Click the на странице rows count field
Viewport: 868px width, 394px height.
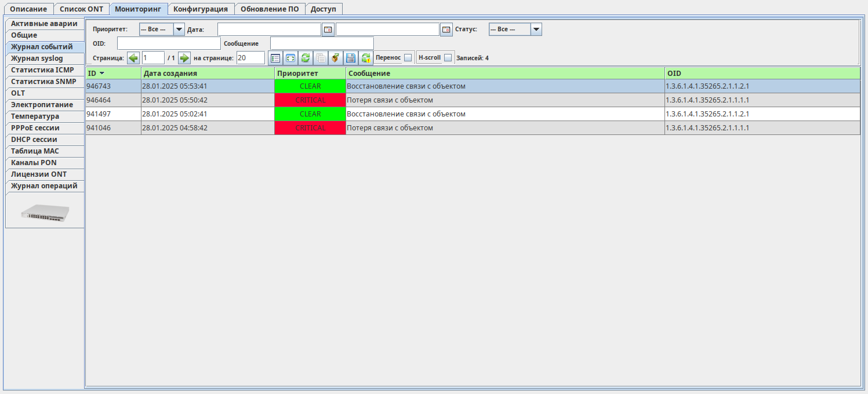(x=250, y=58)
